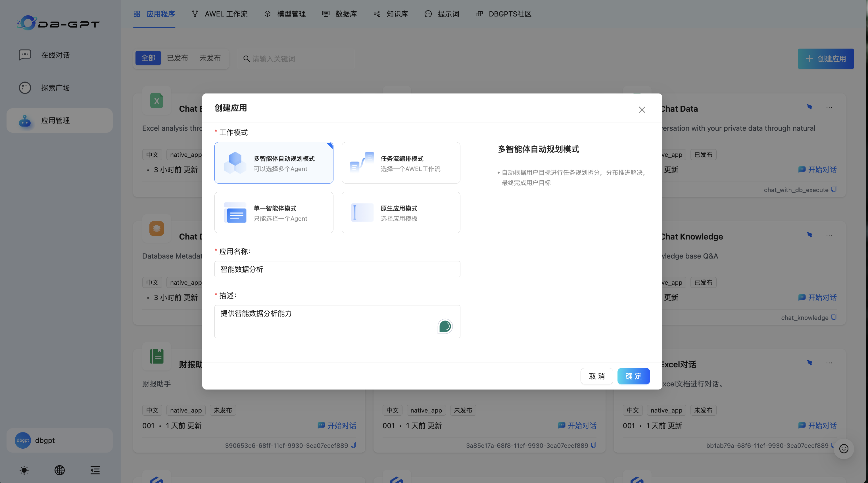Click the green assistant icon in description box
Screen dimensions: 868x483
point(445,326)
